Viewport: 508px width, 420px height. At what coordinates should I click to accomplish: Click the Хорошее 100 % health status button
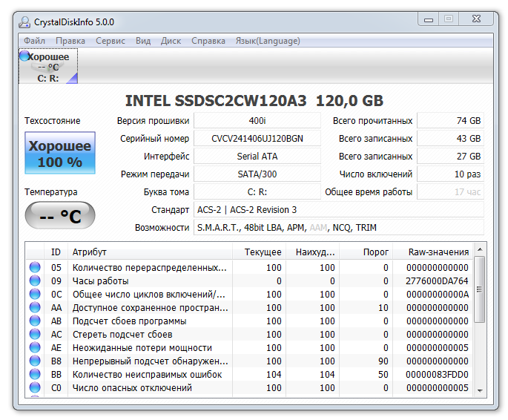(x=60, y=154)
